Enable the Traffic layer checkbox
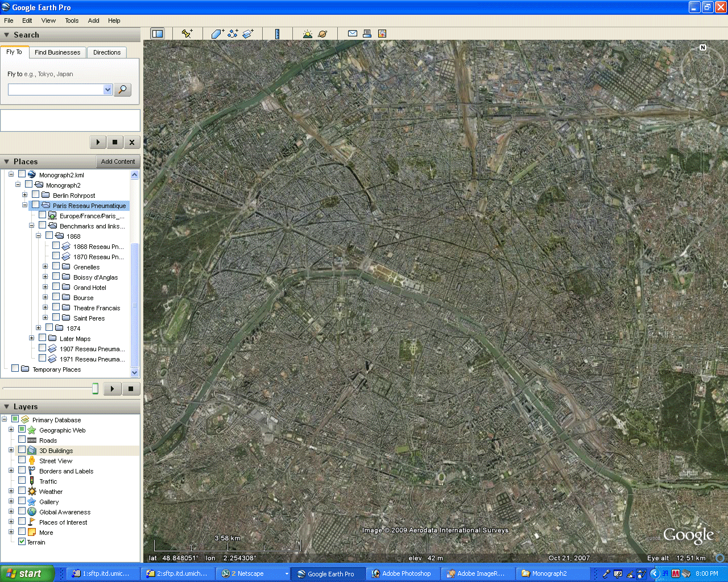 coord(22,480)
